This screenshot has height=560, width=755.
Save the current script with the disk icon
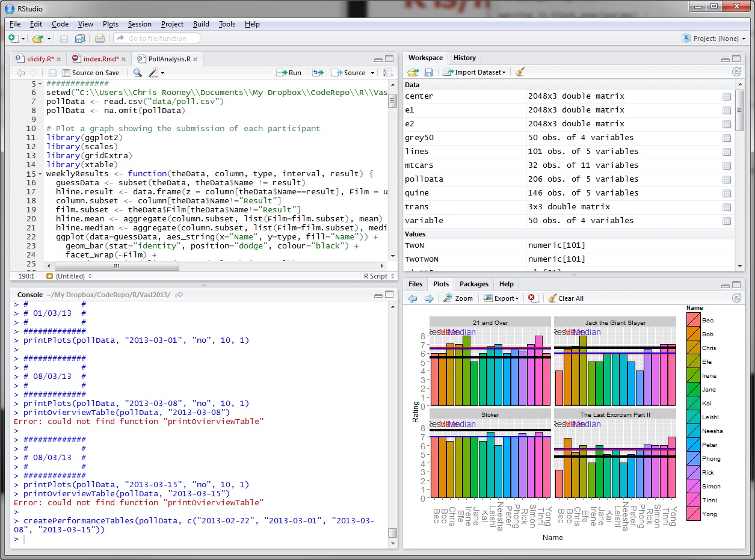point(53,72)
